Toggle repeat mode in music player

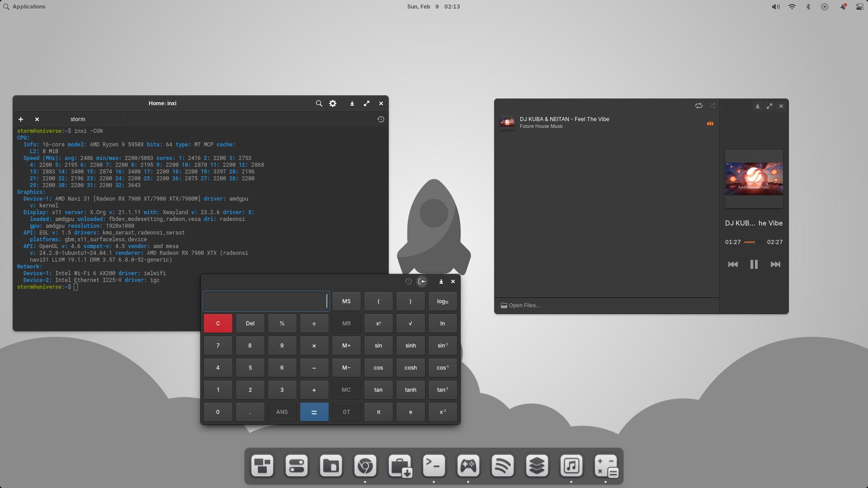[x=698, y=106]
